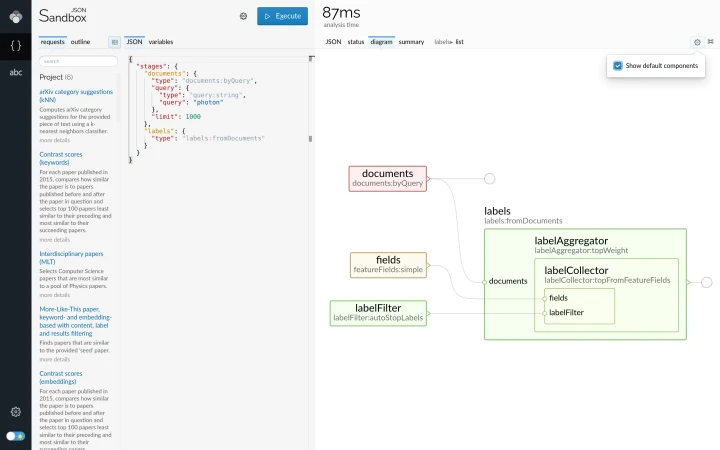Click the limit value 1000 in editor

coord(193,117)
